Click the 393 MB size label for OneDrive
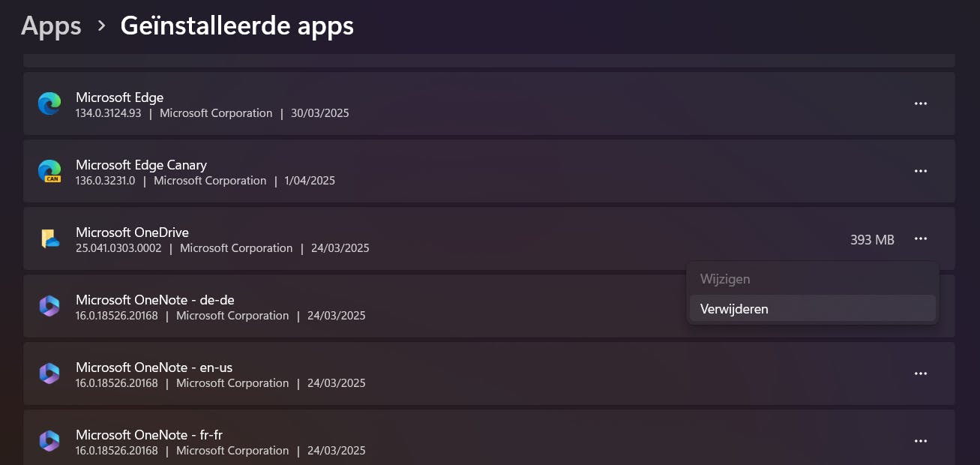The width and height of the screenshot is (980, 465). (x=872, y=238)
